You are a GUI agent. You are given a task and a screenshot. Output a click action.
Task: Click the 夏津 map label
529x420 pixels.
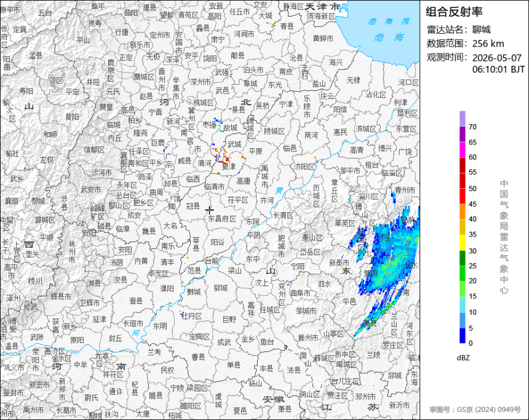(x=229, y=167)
